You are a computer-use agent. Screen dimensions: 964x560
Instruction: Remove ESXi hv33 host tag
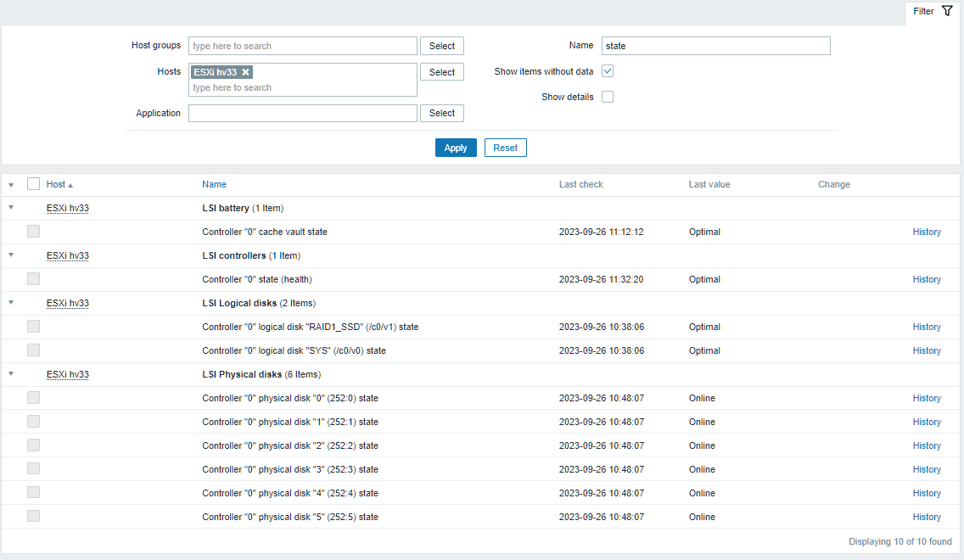(x=245, y=72)
